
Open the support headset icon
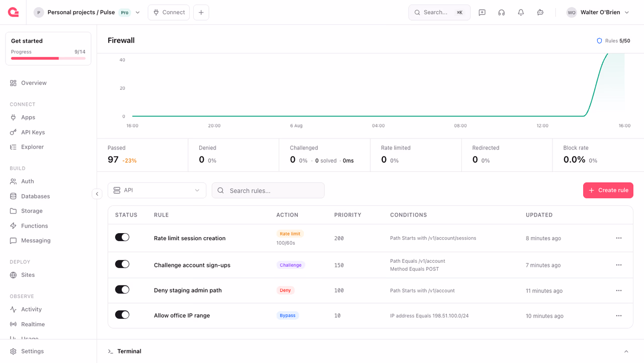coord(502,13)
